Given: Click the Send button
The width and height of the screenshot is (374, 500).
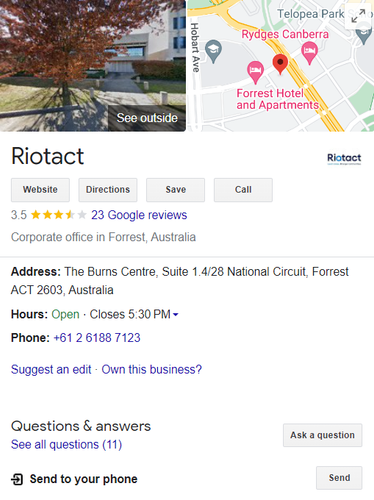Looking at the screenshot, I should tap(339, 478).
